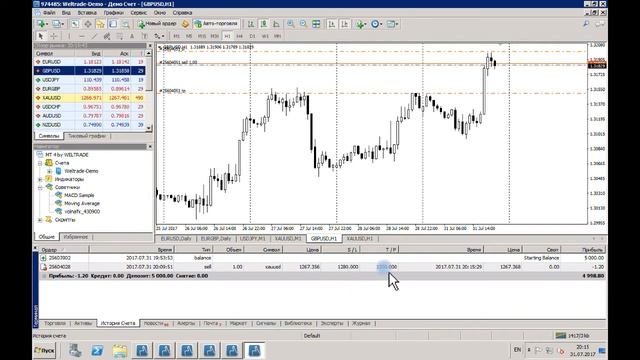This screenshot has width=640, height=360.
Task: Select the EURGBP symbol row
Action: click(x=89, y=89)
